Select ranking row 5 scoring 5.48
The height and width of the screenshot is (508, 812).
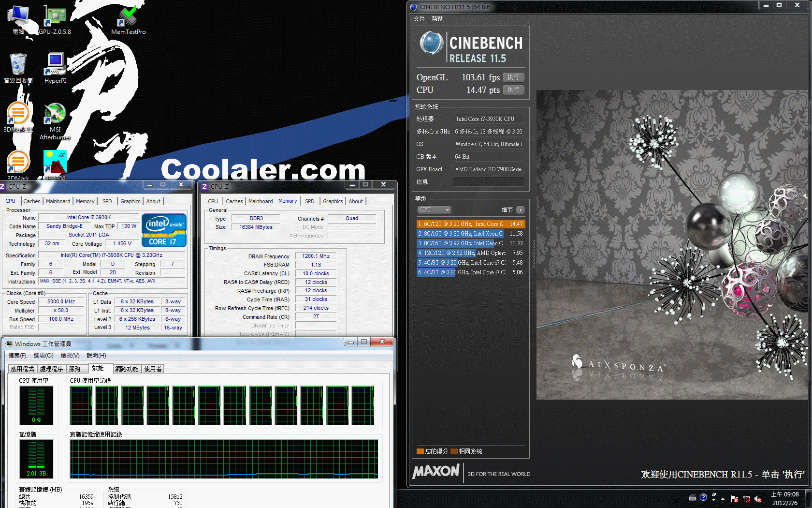471,263
